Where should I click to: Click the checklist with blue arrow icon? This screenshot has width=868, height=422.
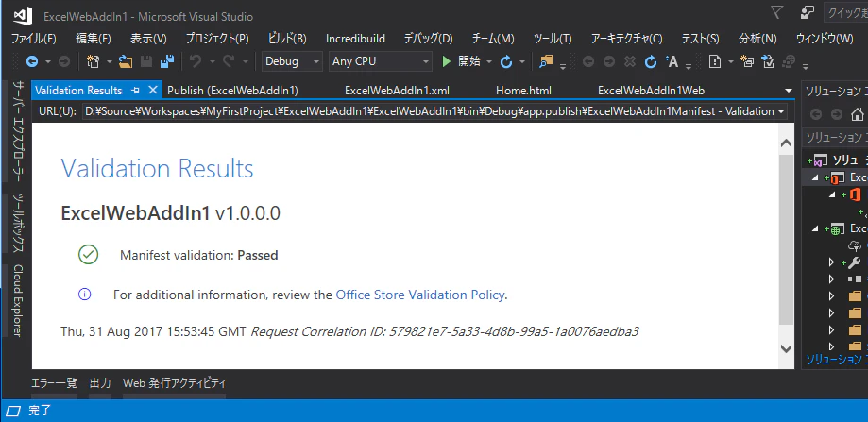(768, 61)
